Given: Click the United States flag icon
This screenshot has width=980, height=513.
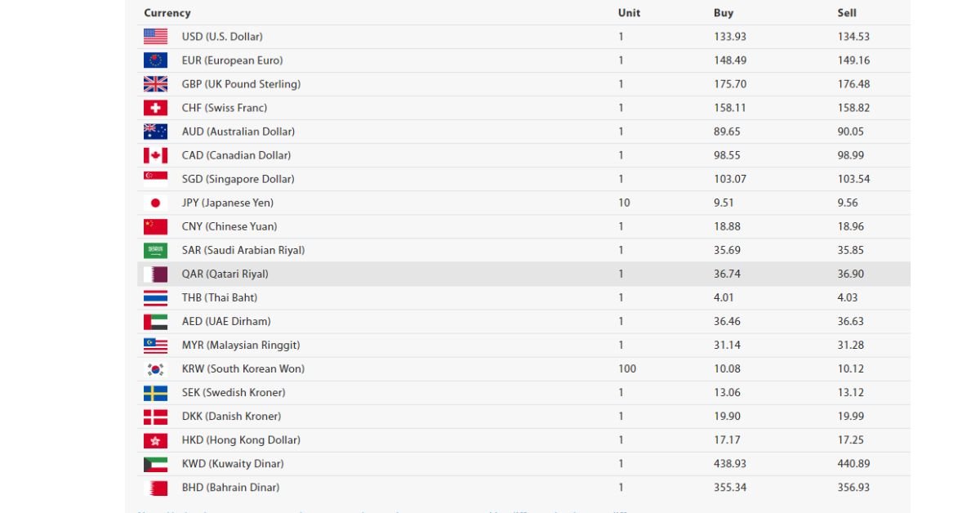Looking at the screenshot, I should point(155,37).
